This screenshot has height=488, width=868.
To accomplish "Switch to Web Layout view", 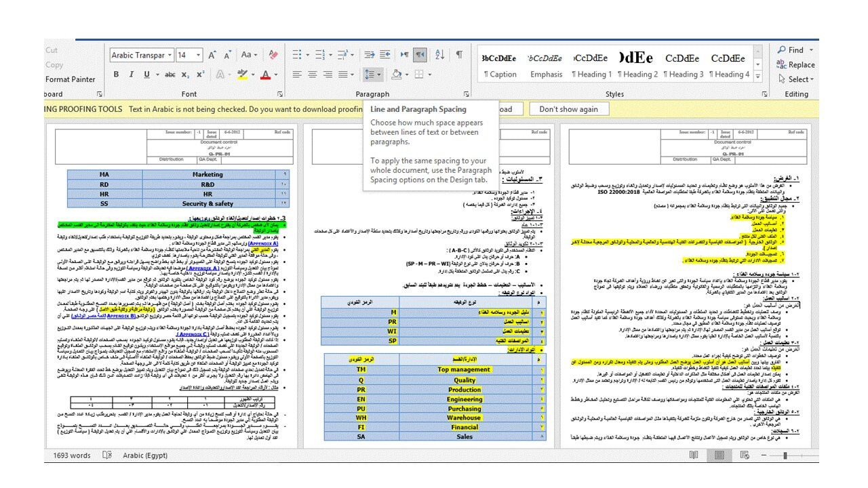I will point(744,455).
